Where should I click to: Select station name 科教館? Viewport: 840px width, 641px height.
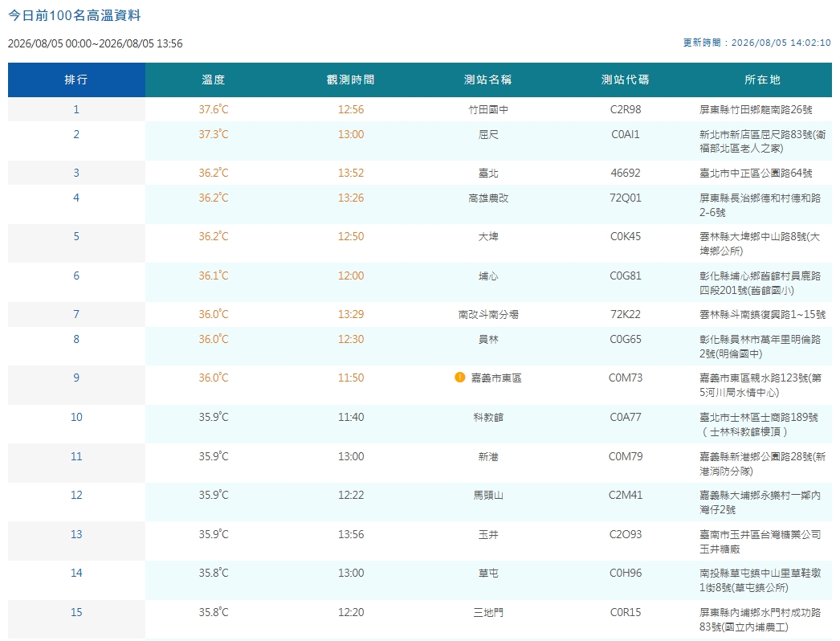click(488, 417)
